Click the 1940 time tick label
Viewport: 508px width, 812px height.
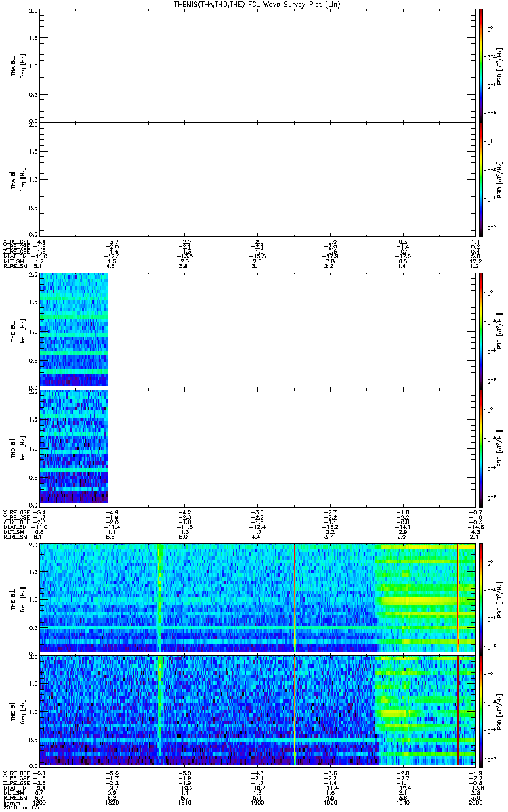pos(403,802)
